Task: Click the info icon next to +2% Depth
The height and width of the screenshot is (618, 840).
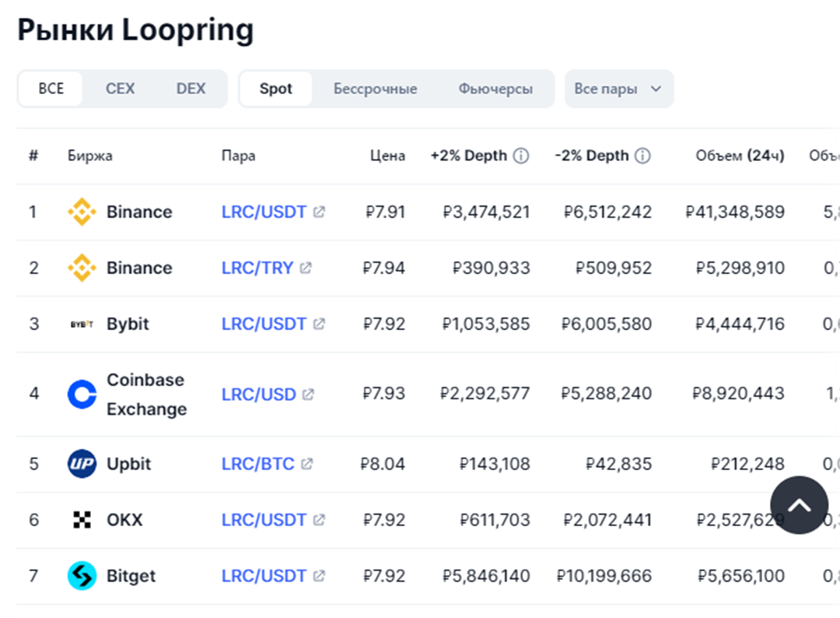Action: pyautogui.click(x=520, y=156)
